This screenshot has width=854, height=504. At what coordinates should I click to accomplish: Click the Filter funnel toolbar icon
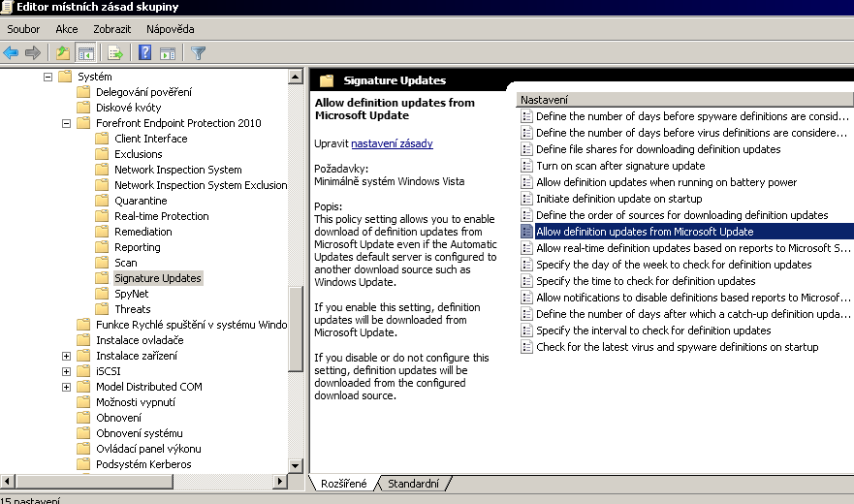click(199, 53)
